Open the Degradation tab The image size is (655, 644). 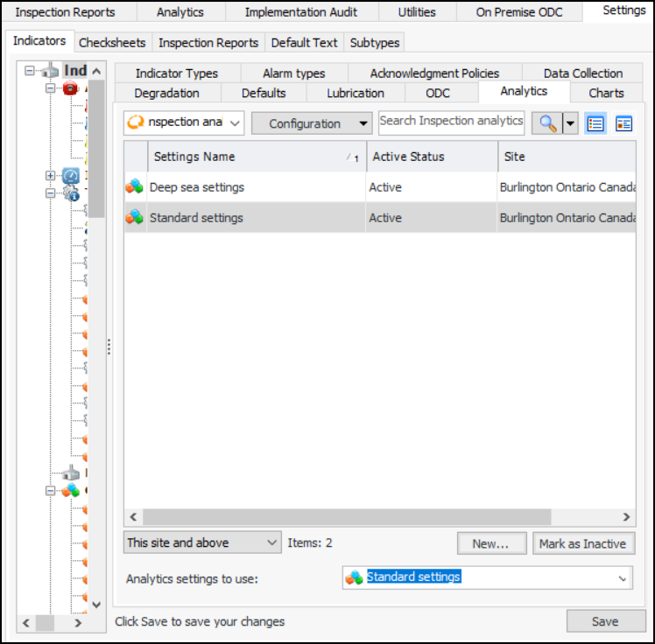pos(166,93)
